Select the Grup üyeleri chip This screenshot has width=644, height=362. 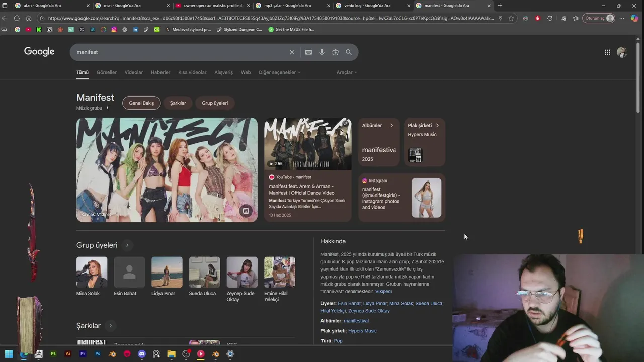(x=215, y=103)
